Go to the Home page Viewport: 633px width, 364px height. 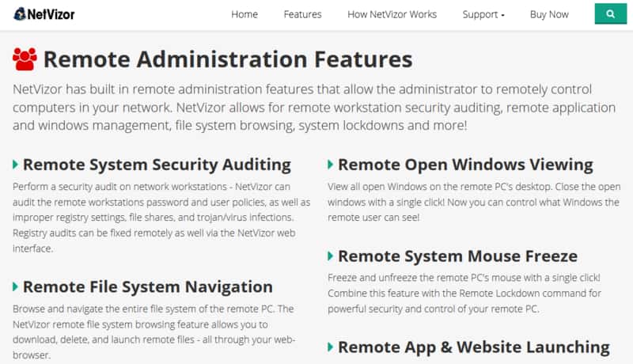pos(244,14)
